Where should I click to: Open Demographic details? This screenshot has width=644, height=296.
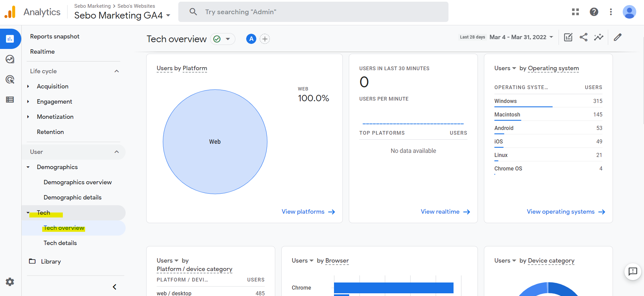pyautogui.click(x=73, y=197)
